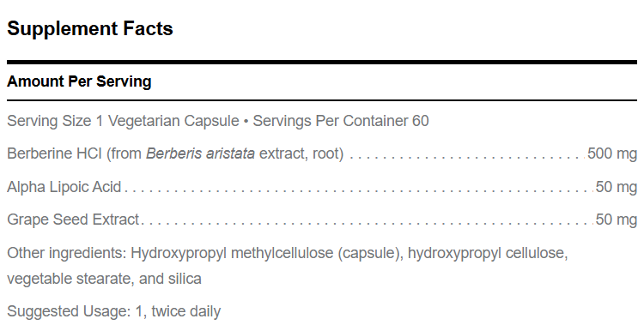
Task: Click Servings Per Container 60 text
Action: (x=341, y=121)
